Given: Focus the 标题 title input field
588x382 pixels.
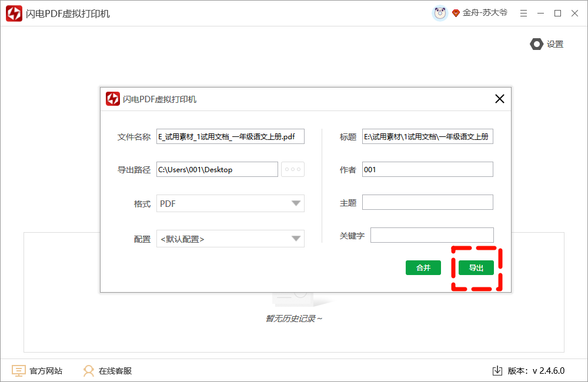Looking at the screenshot, I should pyautogui.click(x=427, y=136).
